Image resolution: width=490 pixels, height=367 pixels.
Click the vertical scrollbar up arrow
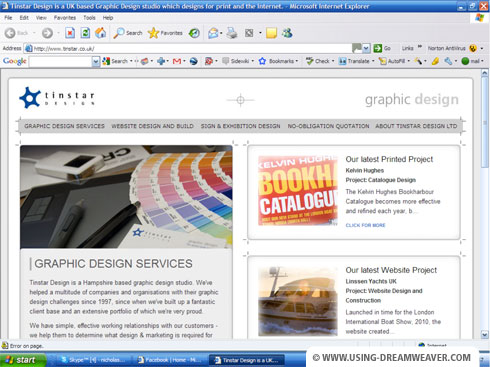[485, 73]
